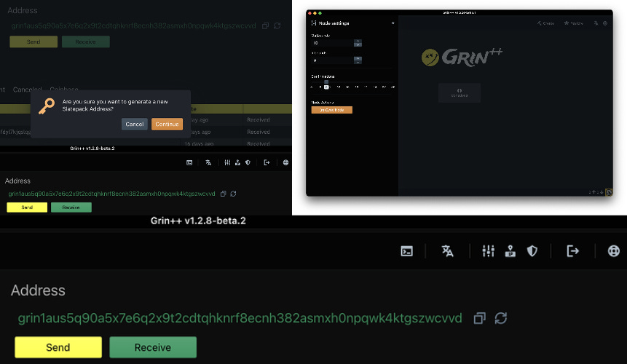Increase the first Node settings number field
This screenshot has height=364, width=627.
[x=358, y=41]
